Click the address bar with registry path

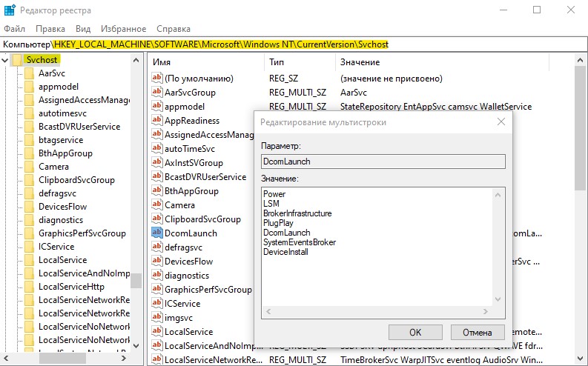pyautogui.click(x=294, y=44)
